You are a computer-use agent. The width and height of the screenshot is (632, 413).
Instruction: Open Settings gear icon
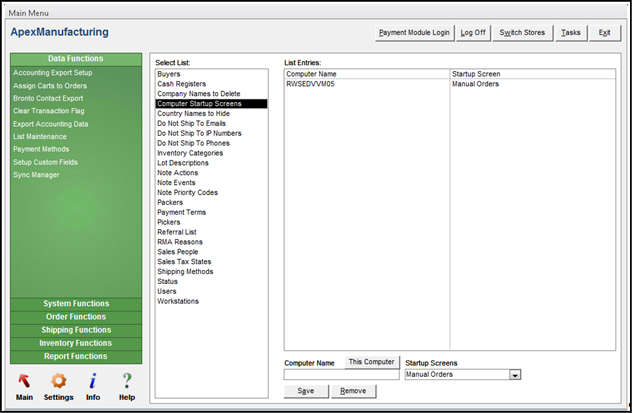point(58,381)
